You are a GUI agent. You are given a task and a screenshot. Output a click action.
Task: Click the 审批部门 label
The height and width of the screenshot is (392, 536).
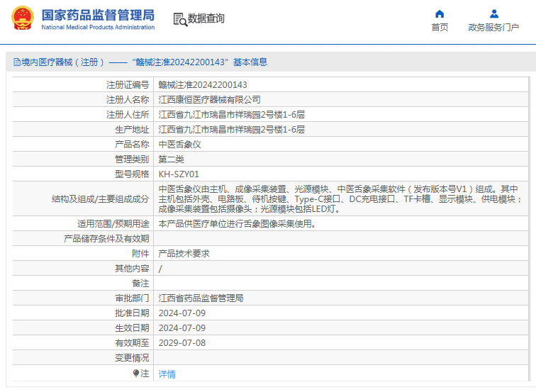pos(132,298)
